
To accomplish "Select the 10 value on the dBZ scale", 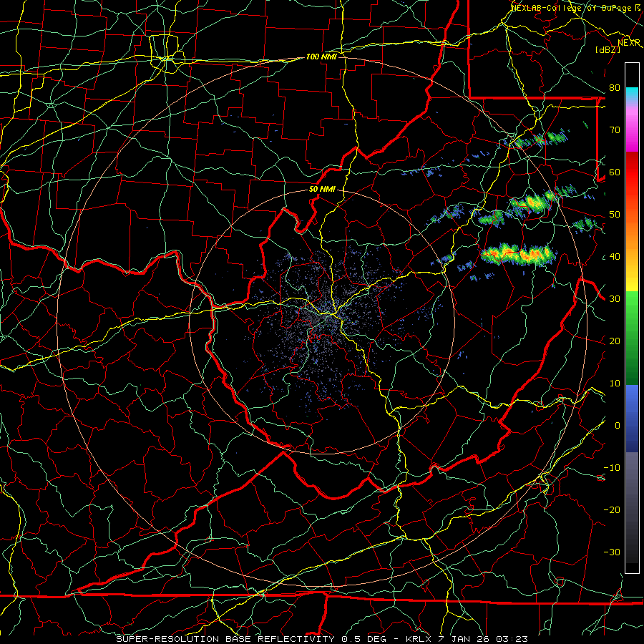I will (x=615, y=384).
